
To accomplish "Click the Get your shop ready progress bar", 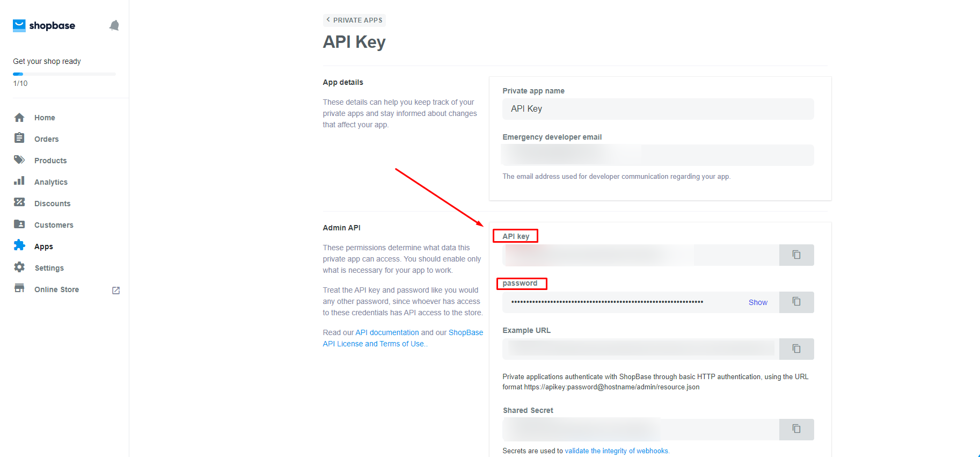I will [64, 74].
